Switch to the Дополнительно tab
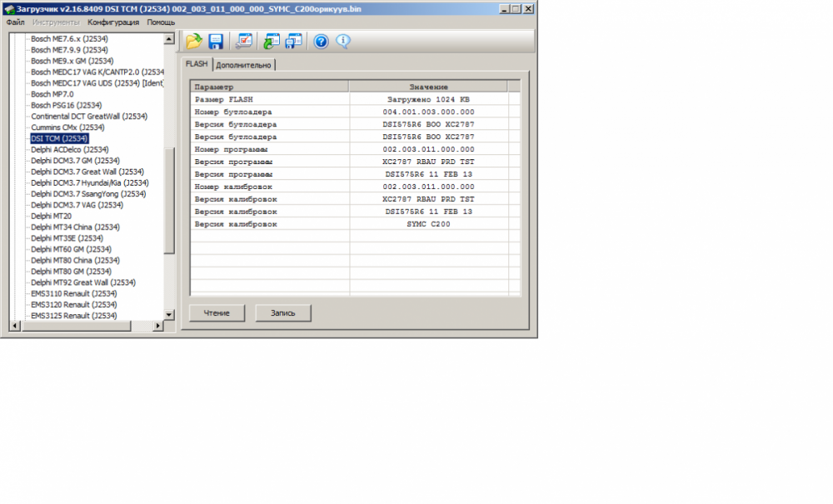 243,65
